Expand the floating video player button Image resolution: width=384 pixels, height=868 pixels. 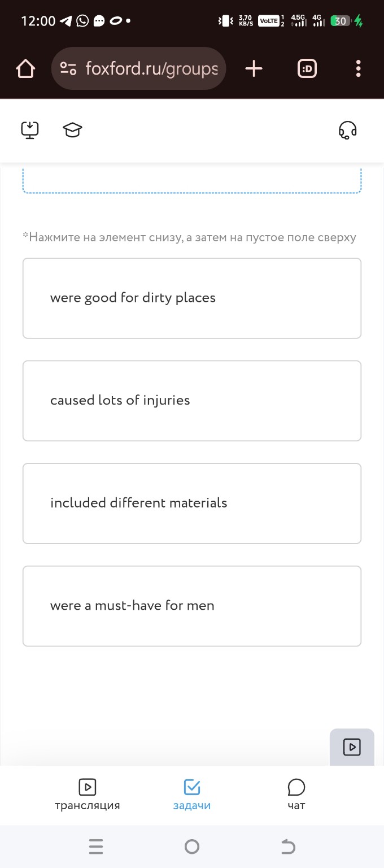pos(352,747)
